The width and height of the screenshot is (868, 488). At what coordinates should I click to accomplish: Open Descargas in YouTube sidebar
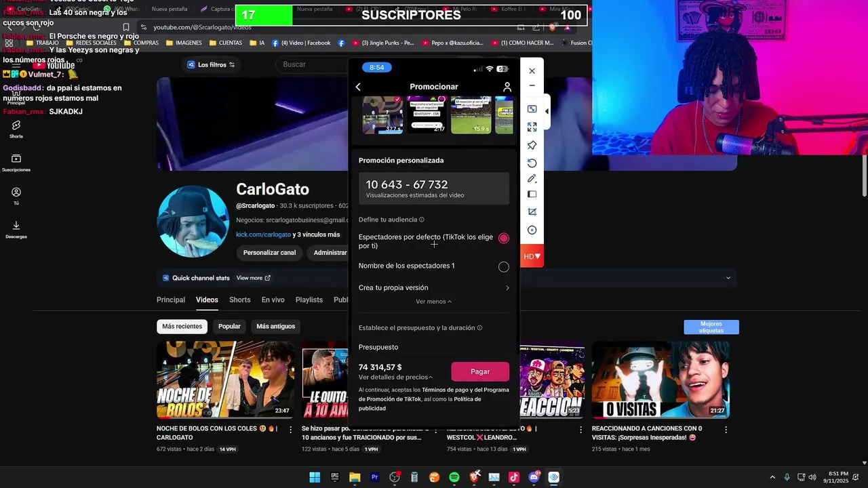[16, 230]
